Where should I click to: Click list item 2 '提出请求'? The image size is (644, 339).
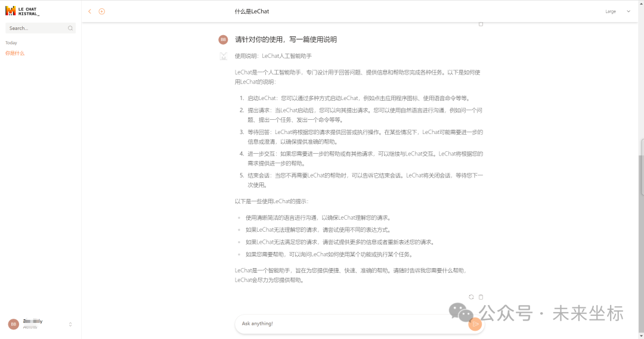pos(365,115)
